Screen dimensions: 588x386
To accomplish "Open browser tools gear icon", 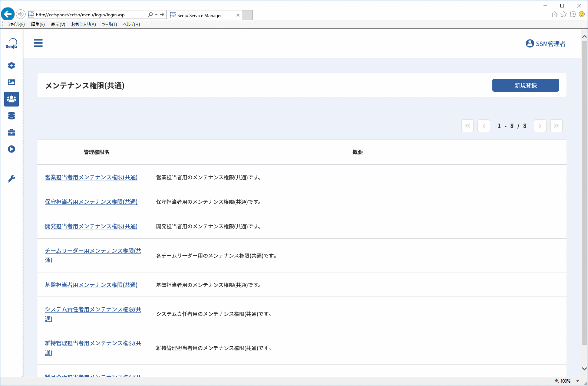I will click(573, 14).
